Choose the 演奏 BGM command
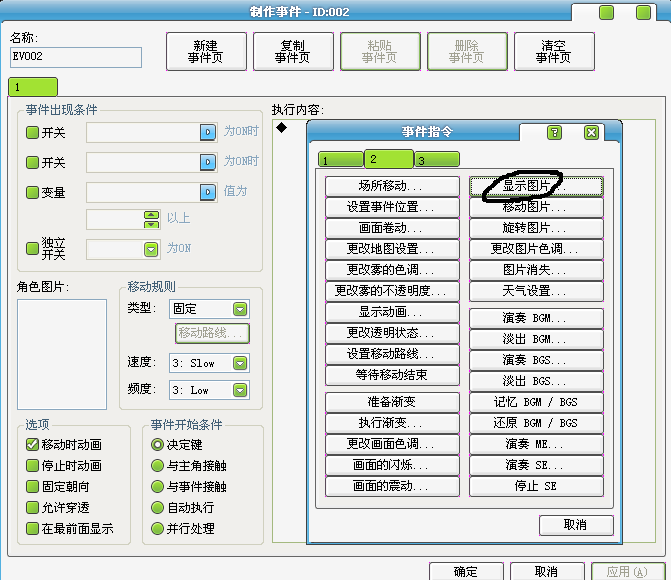Screen dimensions: 671x580 (x=537, y=318)
